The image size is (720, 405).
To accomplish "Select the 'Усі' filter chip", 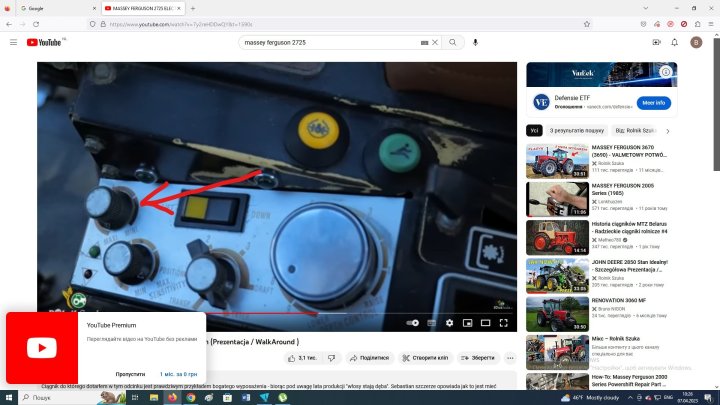I will pos(535,130).
